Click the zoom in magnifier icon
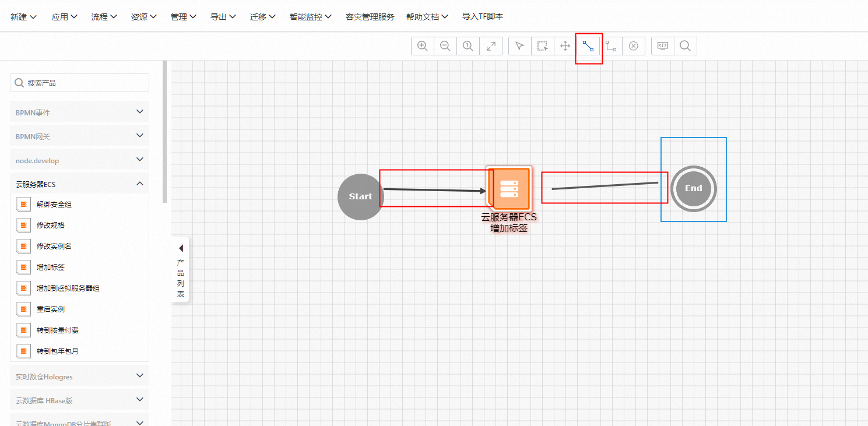This screenshot has width=868, height=426. coord(423,46)
